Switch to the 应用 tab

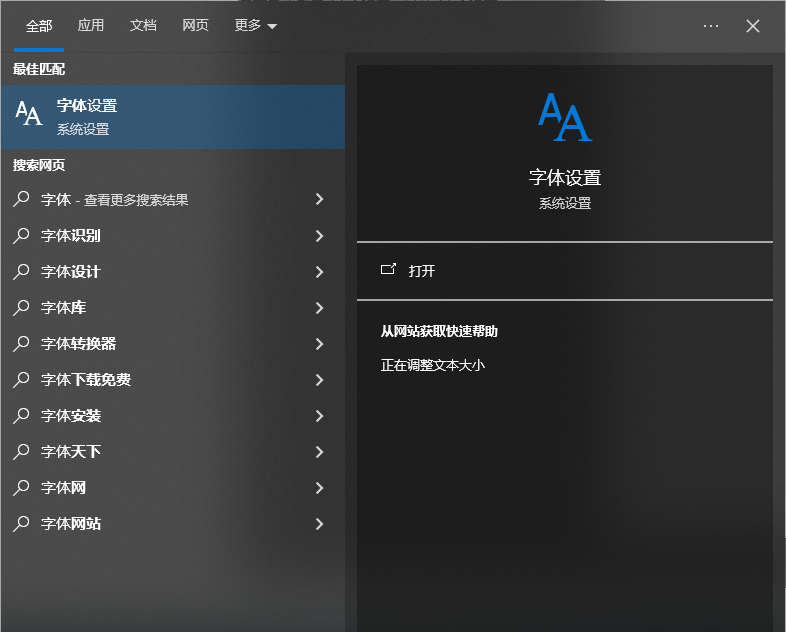[x=91, y=26]
